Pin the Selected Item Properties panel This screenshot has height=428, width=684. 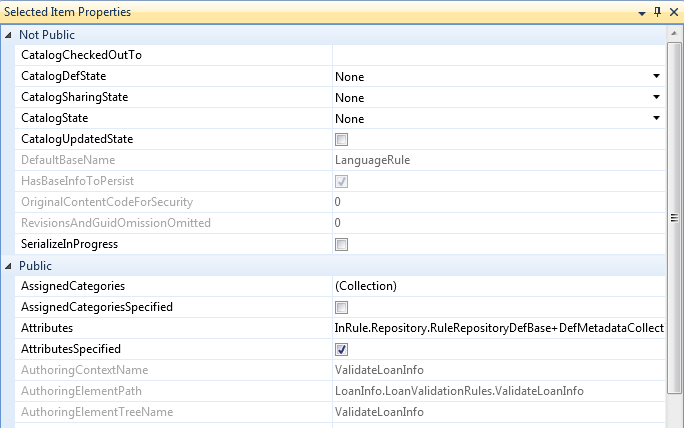657,12
